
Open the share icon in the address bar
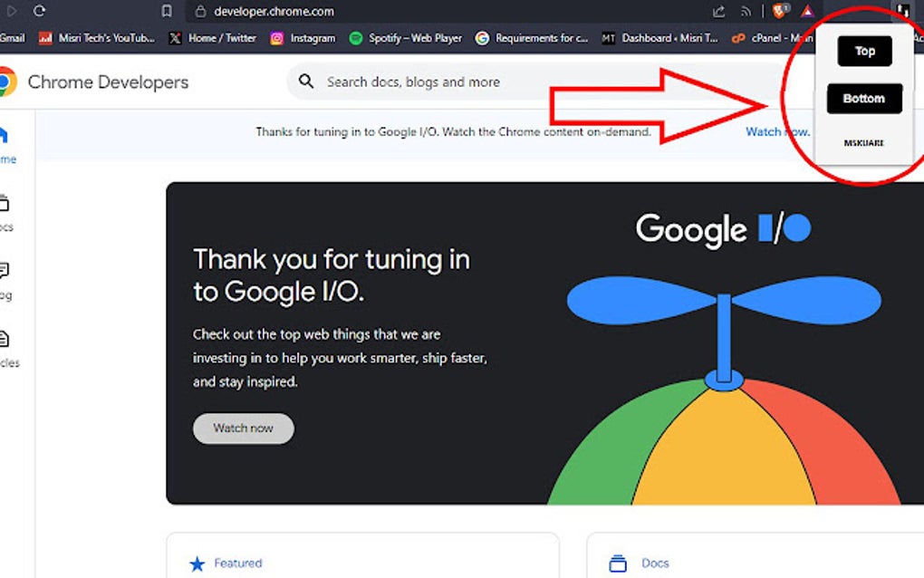[719, 11]
